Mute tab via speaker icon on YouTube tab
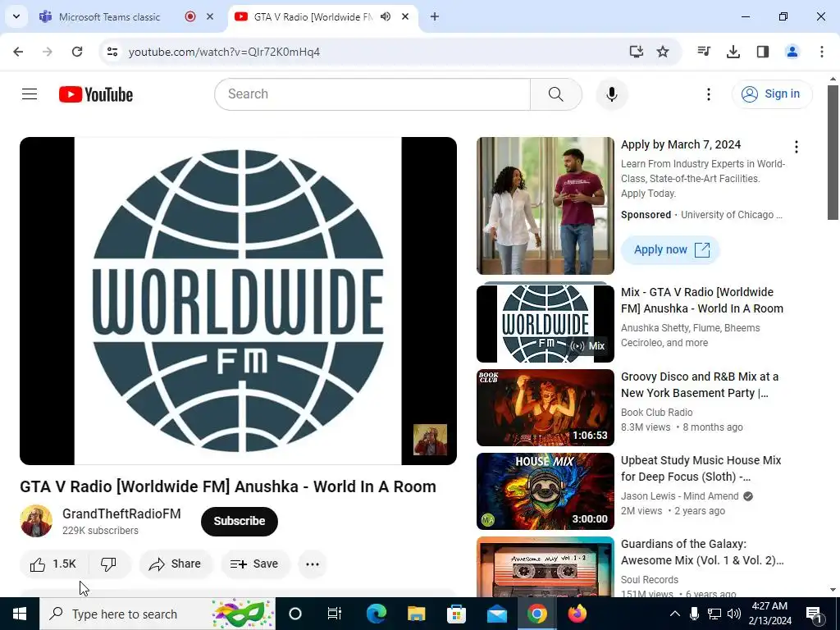 pyautogui.click(x=386, y=16)
